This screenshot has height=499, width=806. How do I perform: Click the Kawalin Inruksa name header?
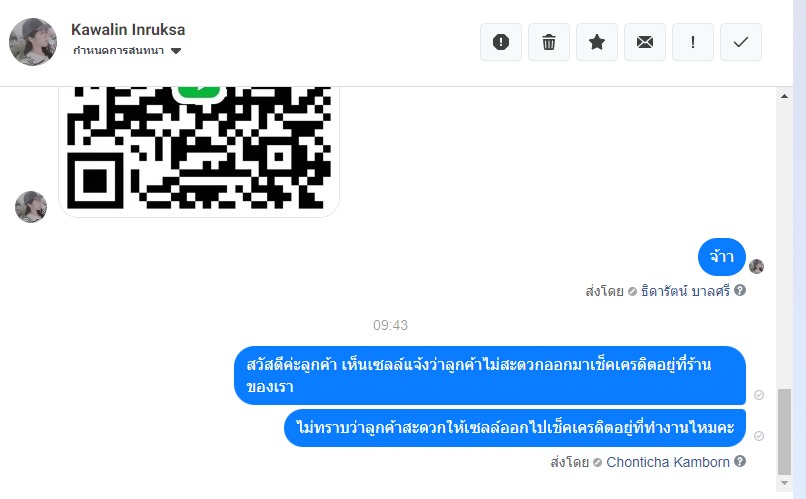click(128, 30)
